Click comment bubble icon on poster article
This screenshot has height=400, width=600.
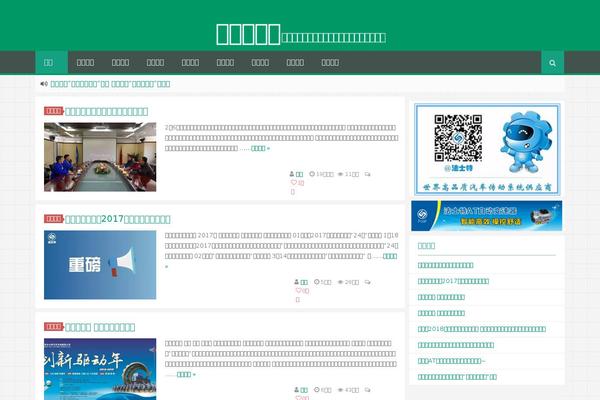coord(367,390)
